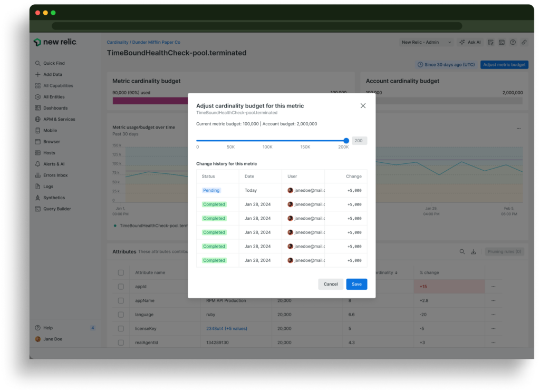The width and height of the screenshot is (540, 392).
Task: Click the 2348ut4 (+5 values) link
Action: tap(227, 329)
